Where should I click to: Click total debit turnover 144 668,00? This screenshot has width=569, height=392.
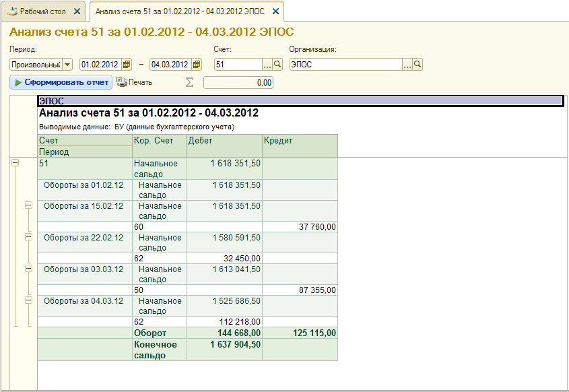coord(239,333)
